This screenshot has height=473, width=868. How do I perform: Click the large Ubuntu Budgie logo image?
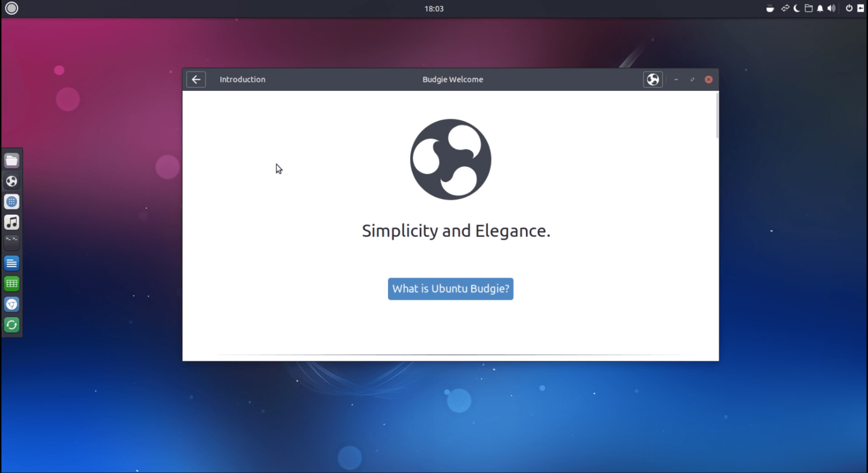pos(450,159)
